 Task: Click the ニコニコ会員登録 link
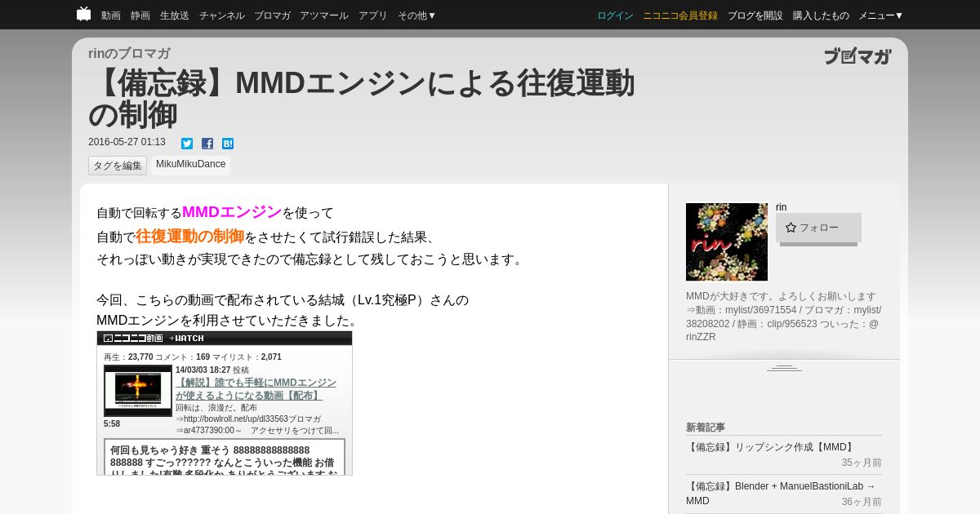680,16
